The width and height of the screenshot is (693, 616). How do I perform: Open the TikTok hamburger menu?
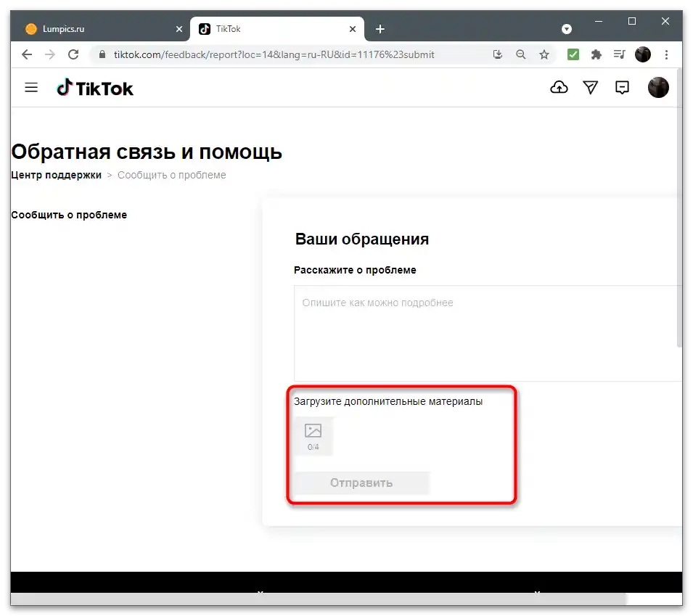(31, 88)
